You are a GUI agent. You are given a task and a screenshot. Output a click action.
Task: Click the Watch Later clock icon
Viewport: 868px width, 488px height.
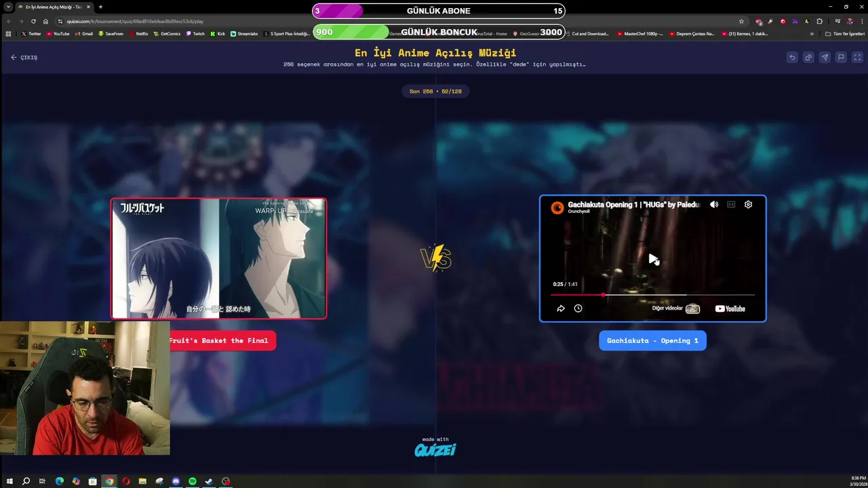pyautogui.click(x=578, y=308)
